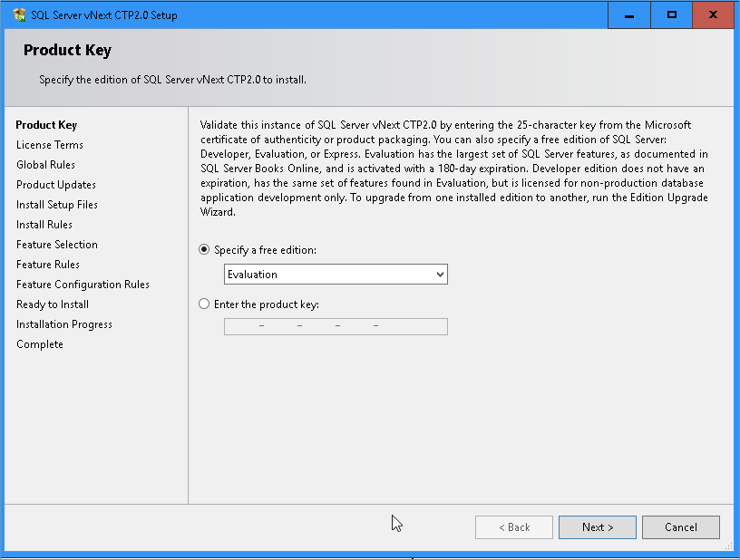
Task: Click the Next > button
Action: pyautogui.click(x=597, y=527)
